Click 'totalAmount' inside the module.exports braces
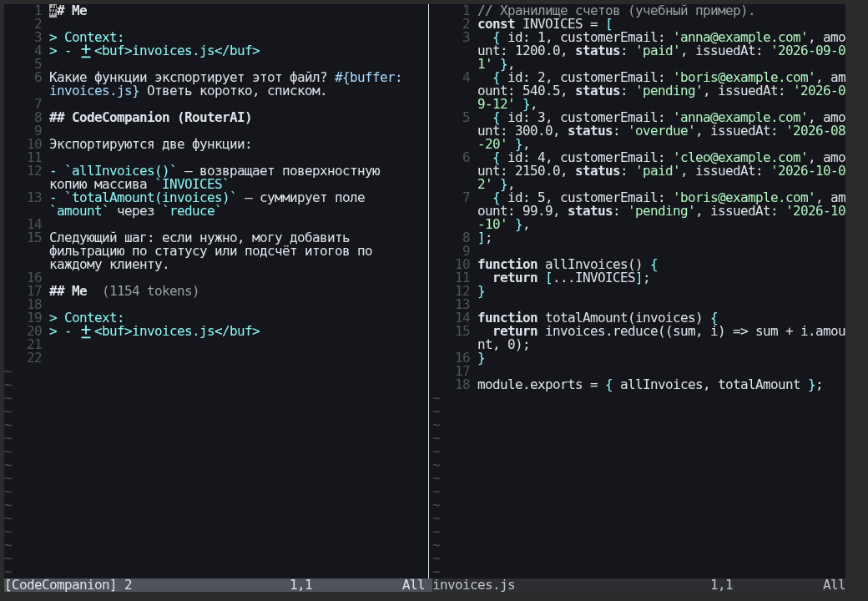Viewport: 868px width, 601px height. coord(759,385)
